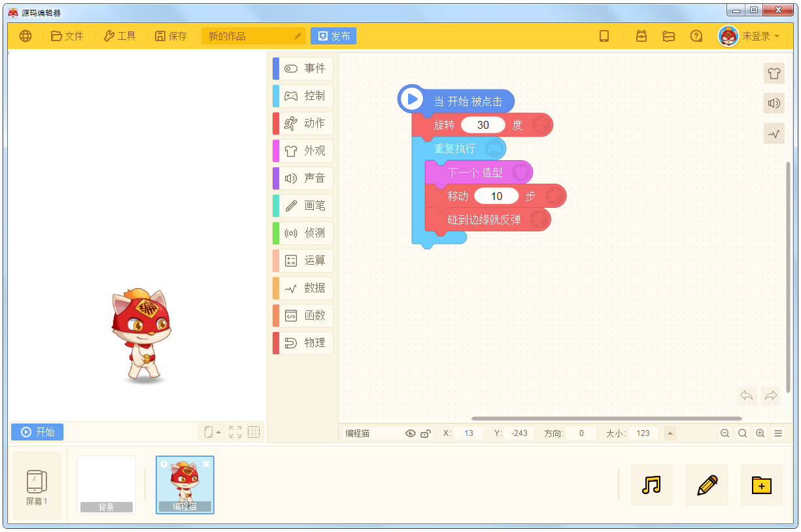Screen dimensions: 801x532
Task: Open the 工具 menu
Action: pyautogui.click(x=120, y=36)
